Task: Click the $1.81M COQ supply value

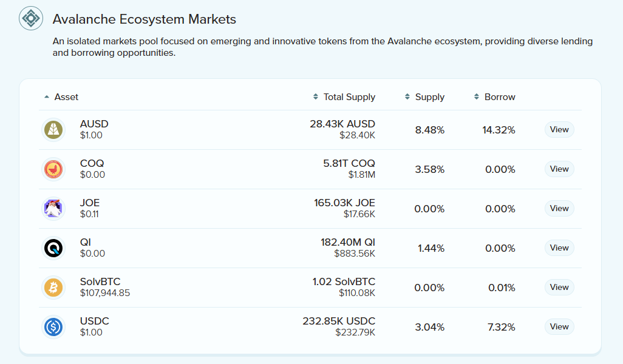Action: 361,175
